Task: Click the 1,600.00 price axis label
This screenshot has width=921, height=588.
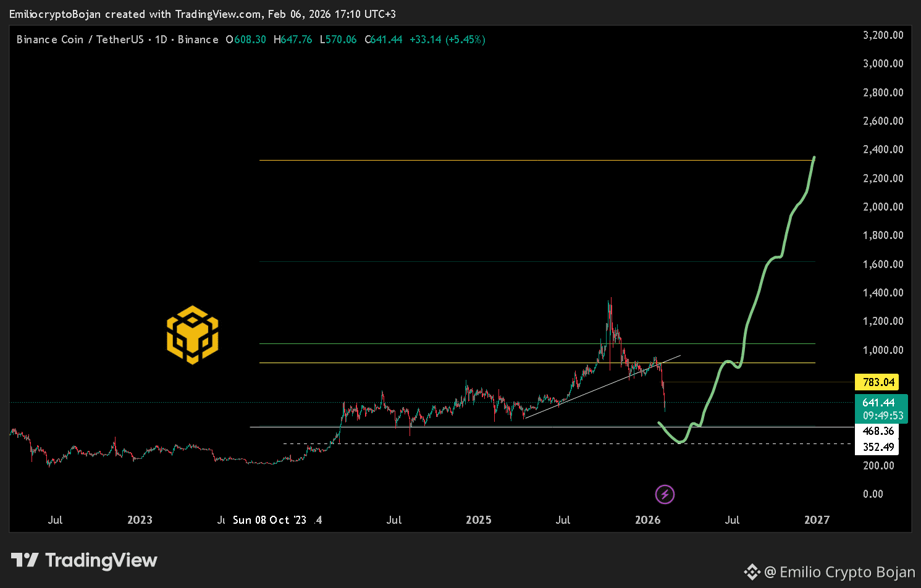Action: 883,264
